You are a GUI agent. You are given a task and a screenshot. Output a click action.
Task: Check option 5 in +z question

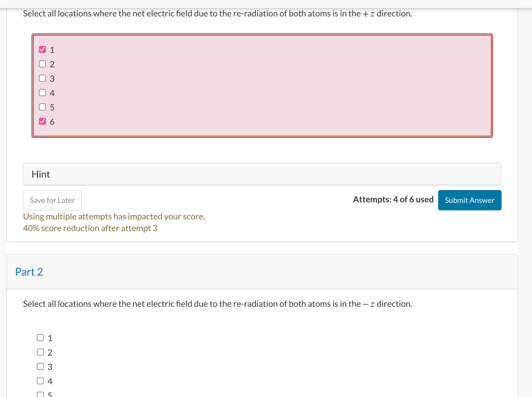(42, 107)
